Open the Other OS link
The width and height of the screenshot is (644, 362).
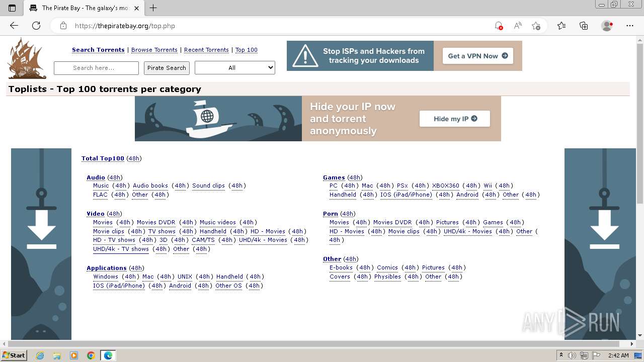(228, 286)
